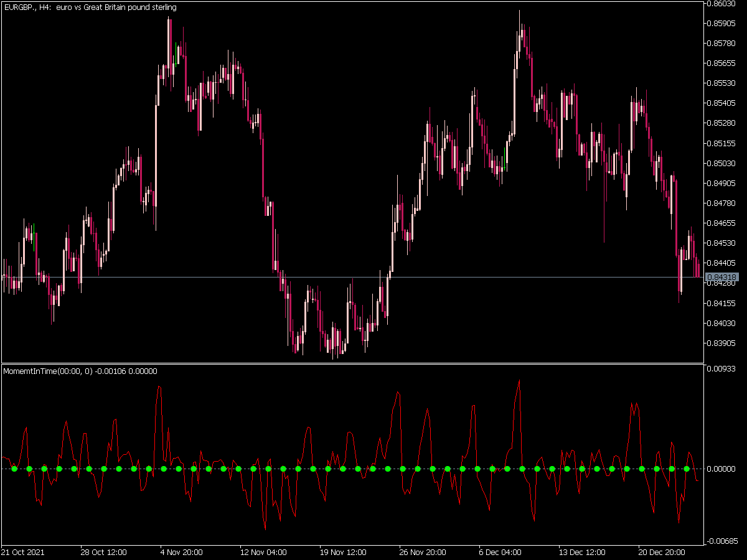Select price level 0.85780 on axis
Screen dimensions: 747x560
pyautogui.click(x=722, y=44)
